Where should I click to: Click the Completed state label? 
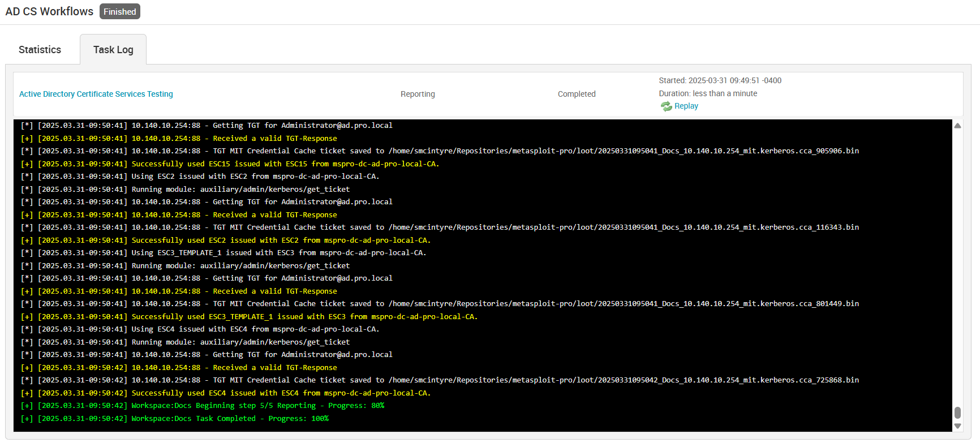[577, 94]
